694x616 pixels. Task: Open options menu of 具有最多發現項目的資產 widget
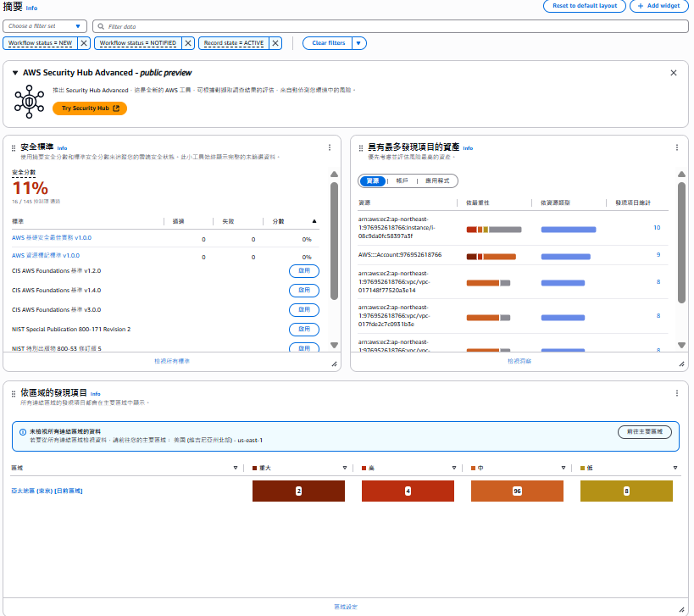[x=677, y=147]
